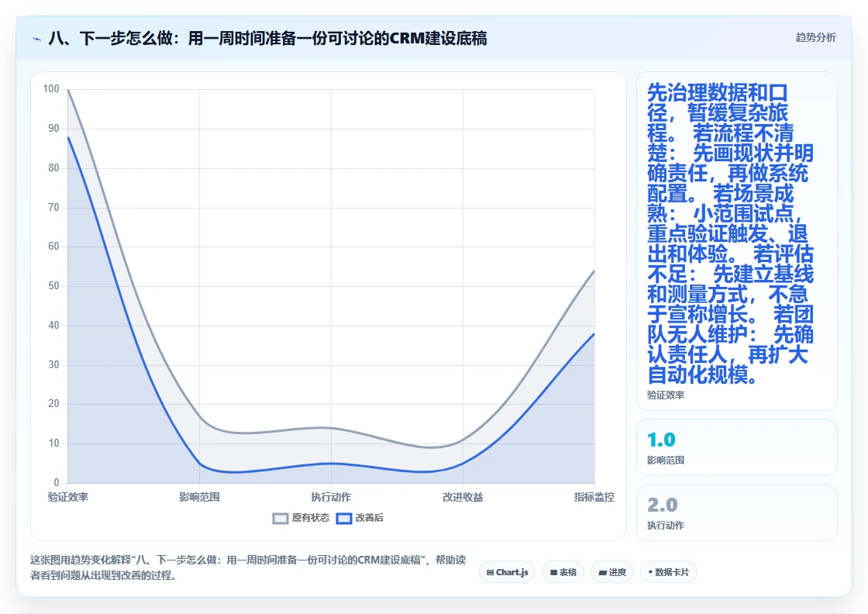Screen dimensions: 868x614
Task: Click the 1.0 value in the 影响范围 card
Action: pos(662,440)
